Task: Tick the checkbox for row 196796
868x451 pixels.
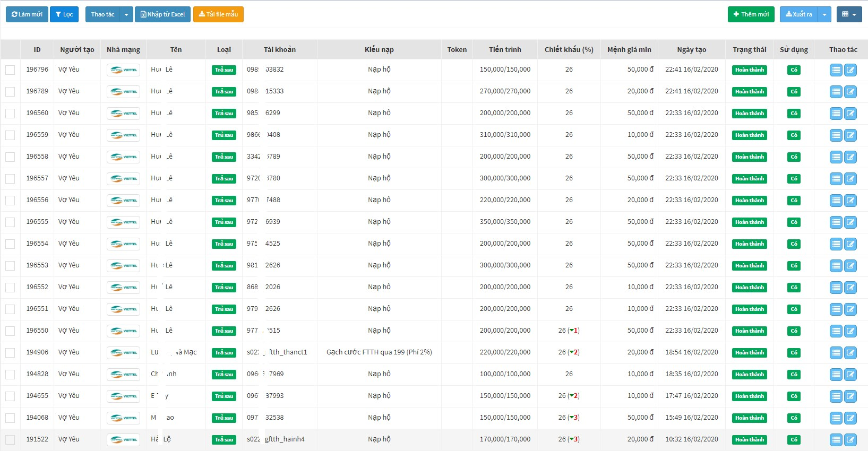Action: [10, 70]
